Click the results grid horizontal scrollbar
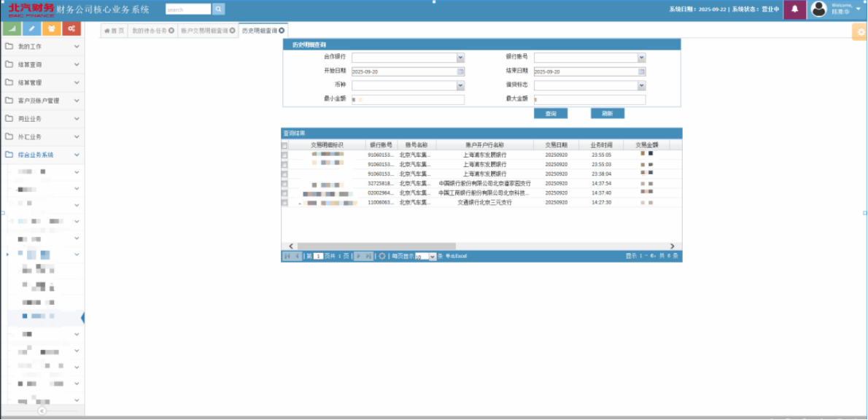This screenshot has height=420, width=868. (x=376, y=246)
